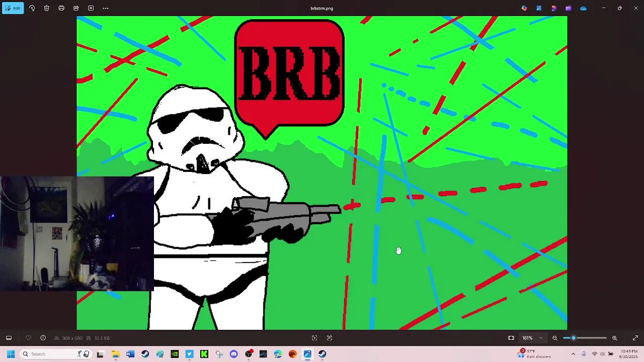Print the image via the printer icon
The image size is (644, 362).
[61, 8]
